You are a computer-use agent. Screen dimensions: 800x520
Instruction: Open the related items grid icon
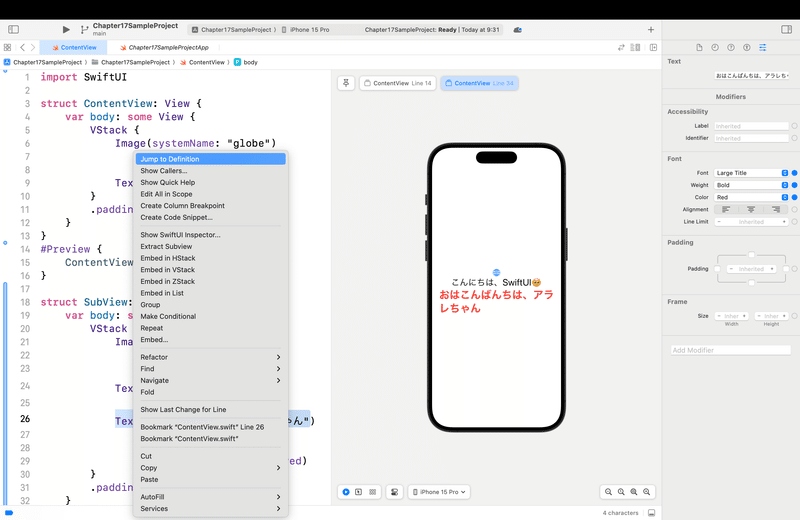7,47
